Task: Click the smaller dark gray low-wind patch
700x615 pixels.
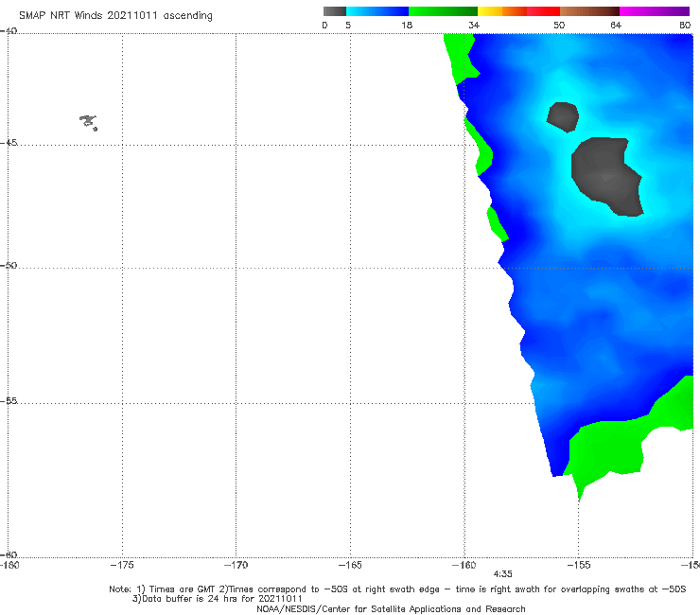Action: (x=563, y=117)
